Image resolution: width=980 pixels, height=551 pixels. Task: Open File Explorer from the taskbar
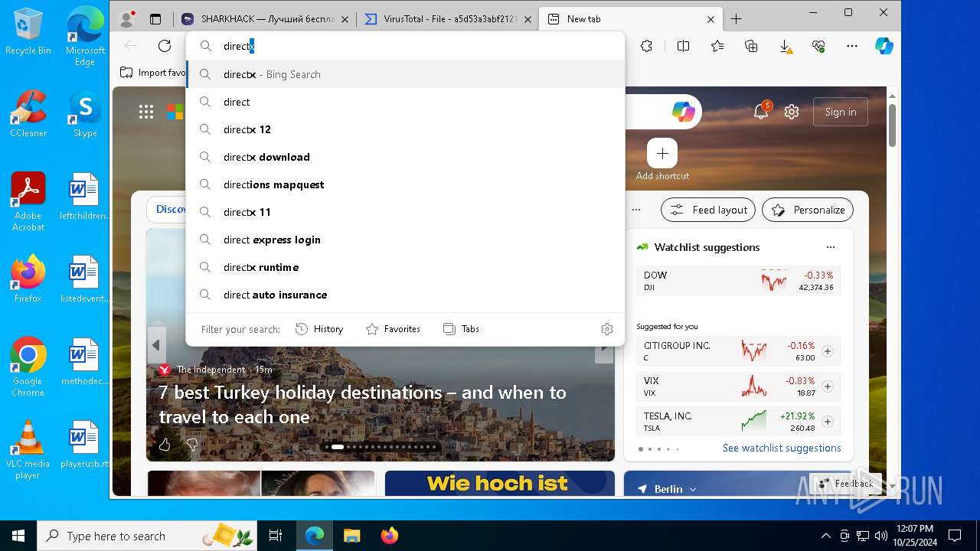click(x=351, y=536)
